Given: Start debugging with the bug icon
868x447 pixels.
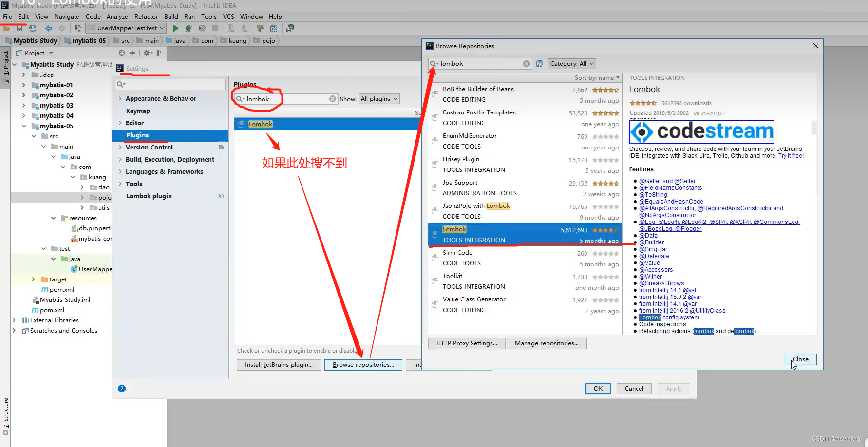Looking at the screenshot, I should (189, 28).
